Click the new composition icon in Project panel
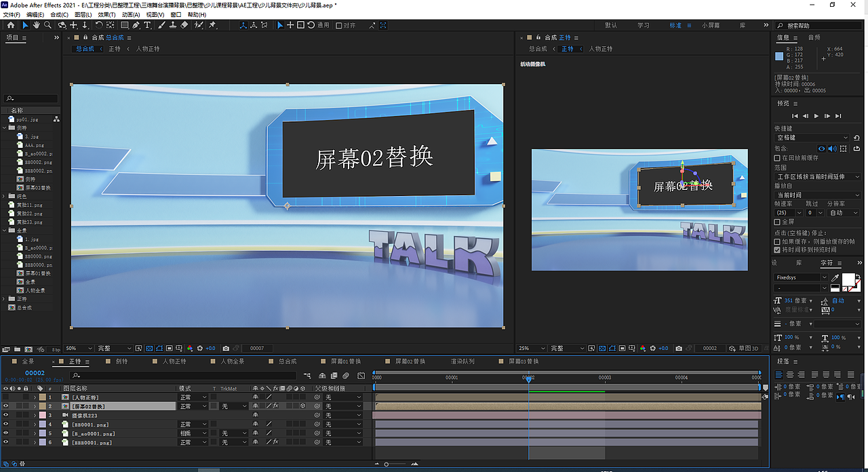The height and width of the screenshot is (472, 868). click(x=28, y=349)
